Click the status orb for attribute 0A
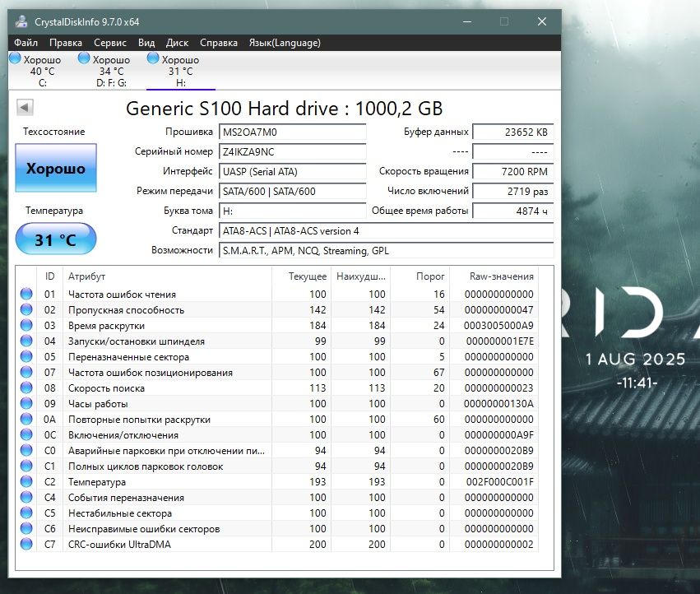This screenshot has height=594, width=700. pos(26,419)
